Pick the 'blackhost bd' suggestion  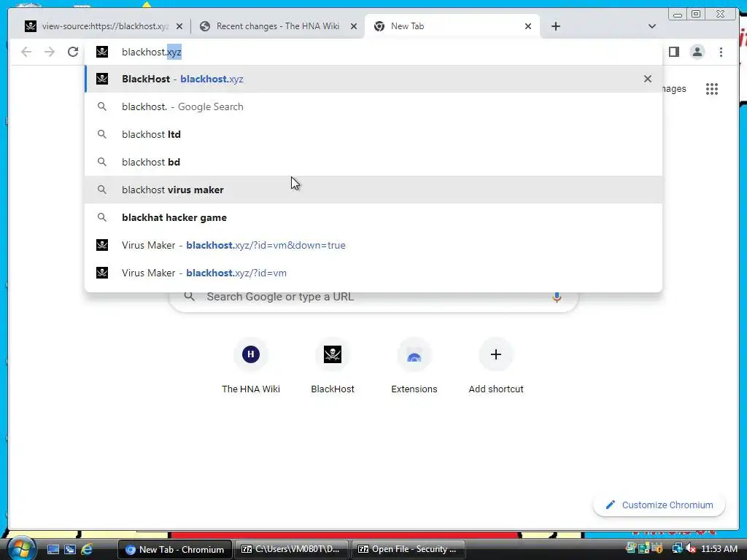(x=373, y=162)
